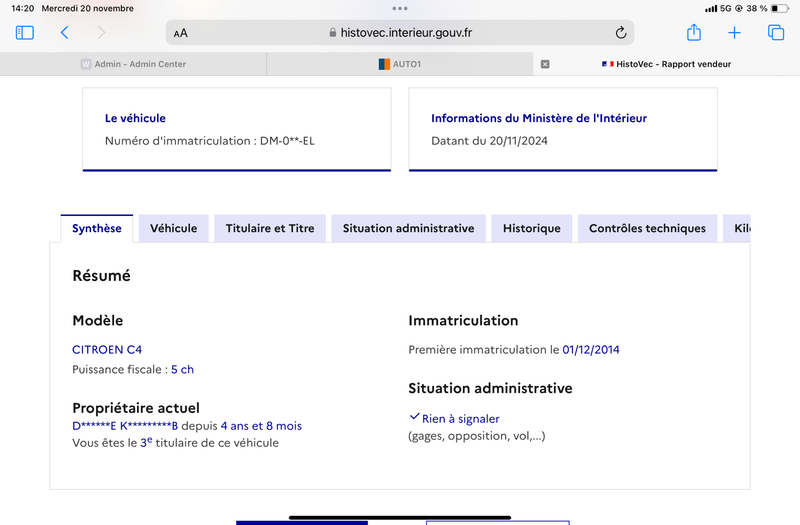Tap the 5 ch fiscal power value
The width and height of the screenshot is (800, 525).
pyautogui.click(x=182, y=369)
